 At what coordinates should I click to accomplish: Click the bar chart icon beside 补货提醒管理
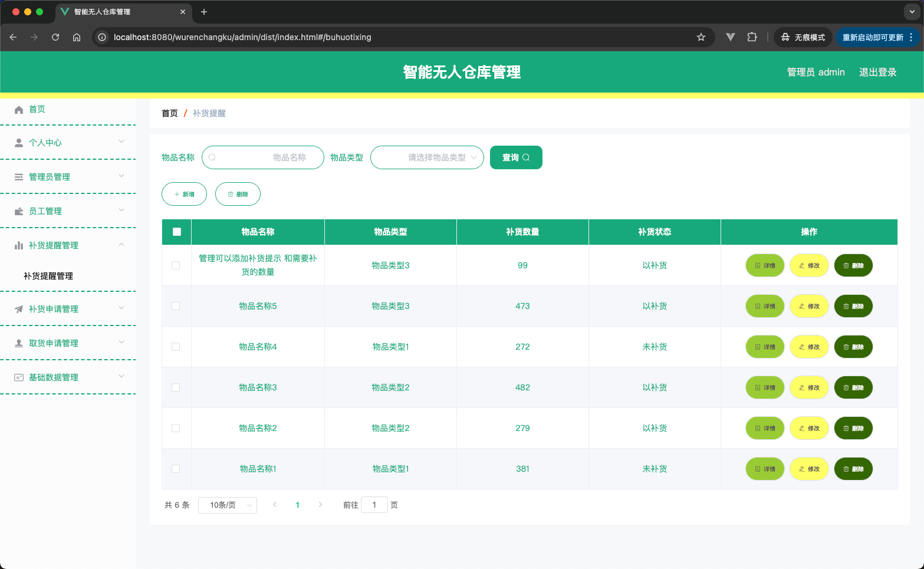(x=19, y=245)
